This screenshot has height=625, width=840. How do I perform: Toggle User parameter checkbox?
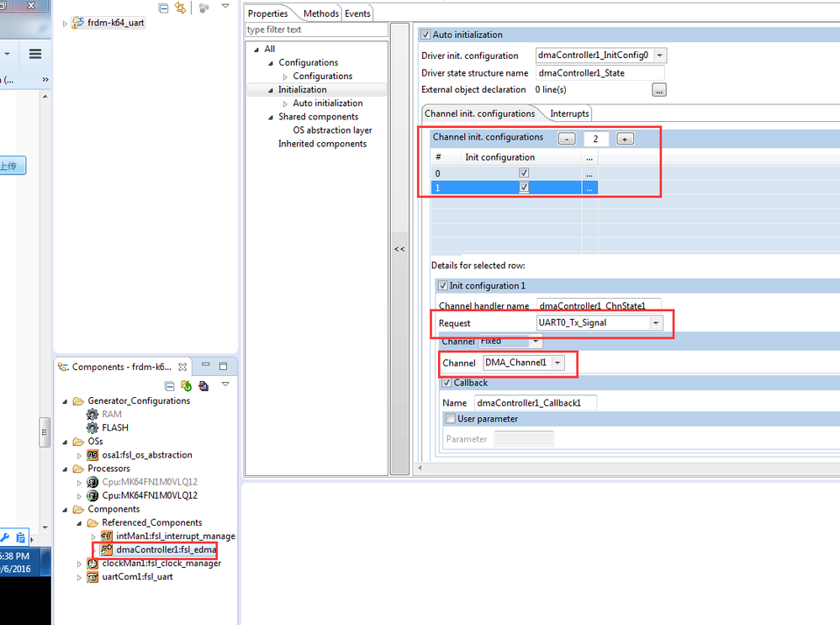(x=451, y=419)
